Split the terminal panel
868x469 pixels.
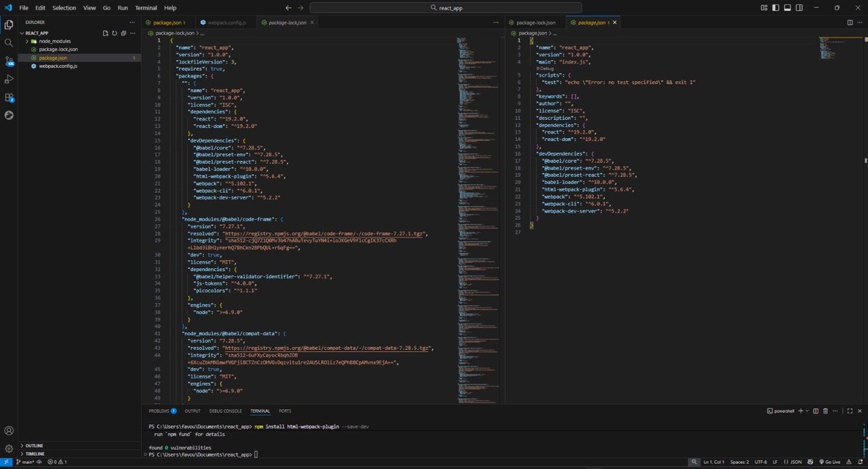pos(816,410)
